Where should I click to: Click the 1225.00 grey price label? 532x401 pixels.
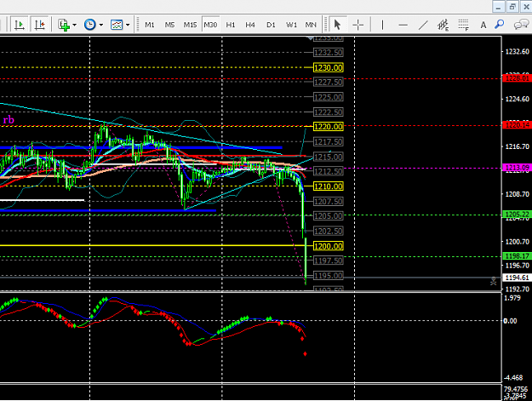[x=328, y=97]
